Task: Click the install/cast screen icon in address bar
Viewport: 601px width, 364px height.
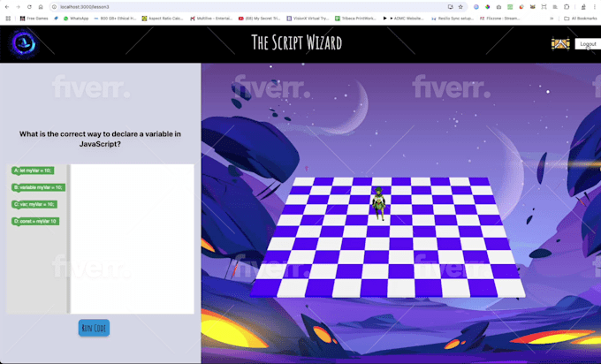Action: point(451,7)
